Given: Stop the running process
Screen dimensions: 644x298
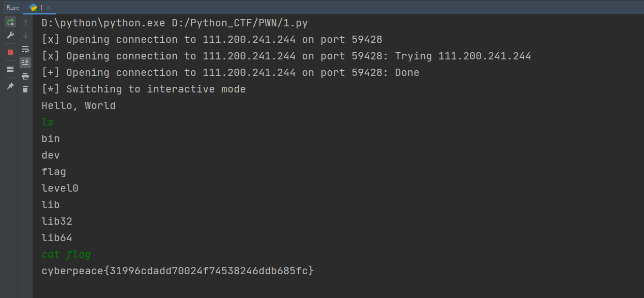Looking at the screenshot, I should tap(10, 51).
